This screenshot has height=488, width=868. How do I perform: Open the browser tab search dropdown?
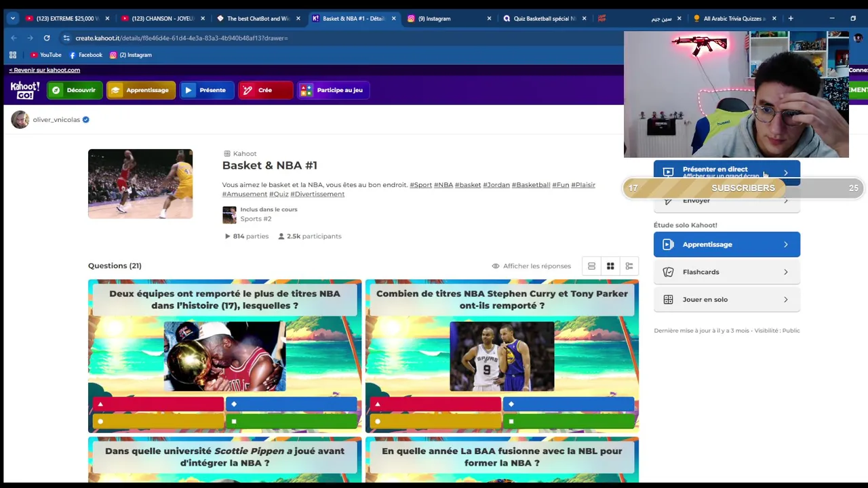pos(12,18)
